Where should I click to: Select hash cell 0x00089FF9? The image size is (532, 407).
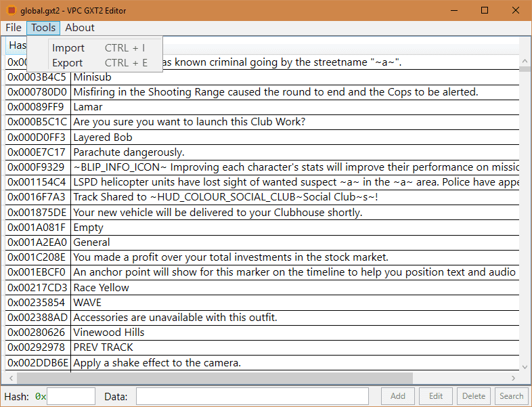[x=38, y=107]
